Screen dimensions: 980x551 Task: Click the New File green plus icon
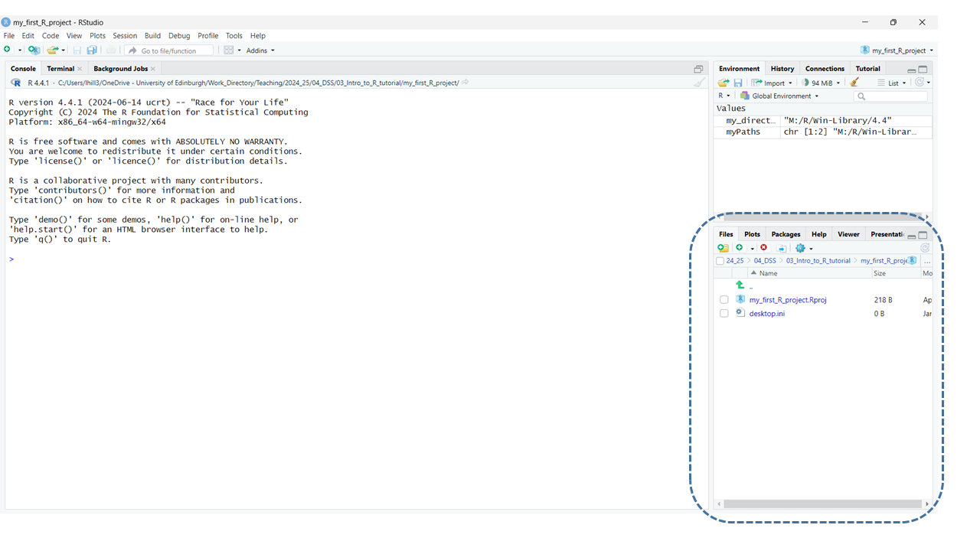pos(8,50)
